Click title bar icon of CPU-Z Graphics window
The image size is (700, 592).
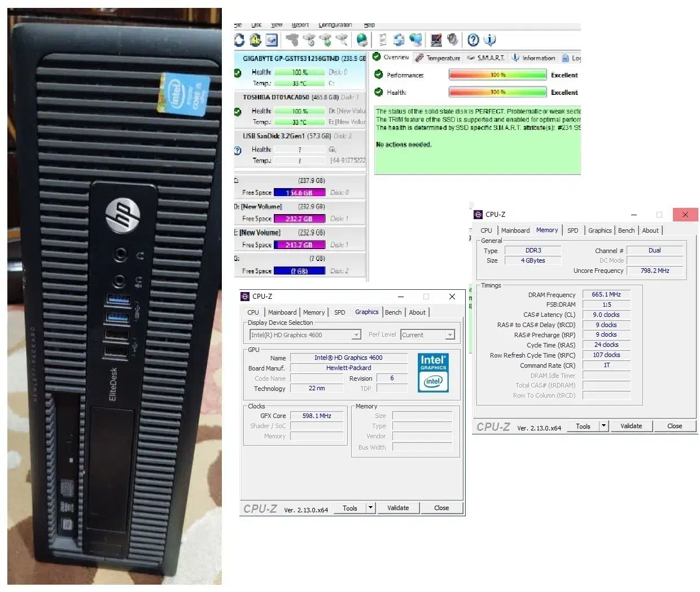pyautogui.click(x=245, y=296)
